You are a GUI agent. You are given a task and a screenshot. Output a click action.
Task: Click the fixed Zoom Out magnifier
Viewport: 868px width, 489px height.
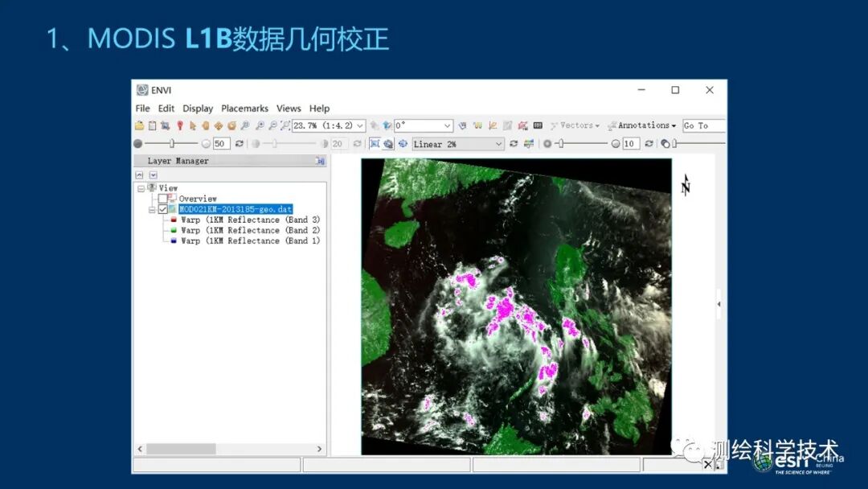pyautogui.click(x=273, y=125)
